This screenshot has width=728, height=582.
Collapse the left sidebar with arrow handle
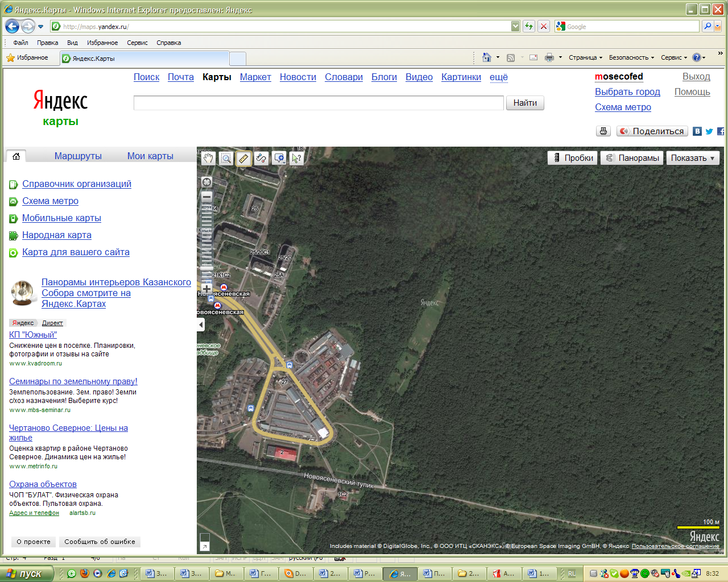[x=201, y=325]
